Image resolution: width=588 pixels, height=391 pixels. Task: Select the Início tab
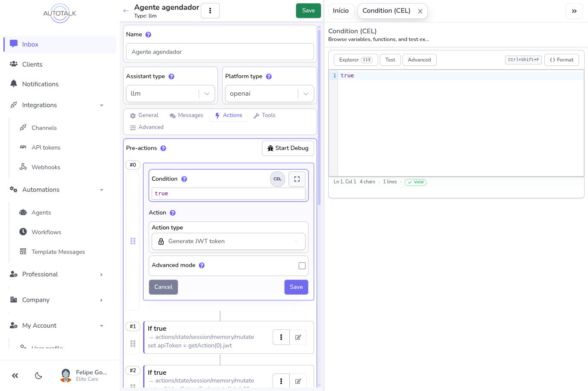click(x=341, y=11)
